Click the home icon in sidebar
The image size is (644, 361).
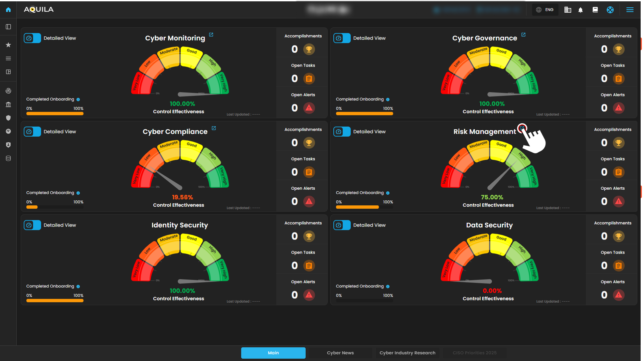tap(8, 10)
